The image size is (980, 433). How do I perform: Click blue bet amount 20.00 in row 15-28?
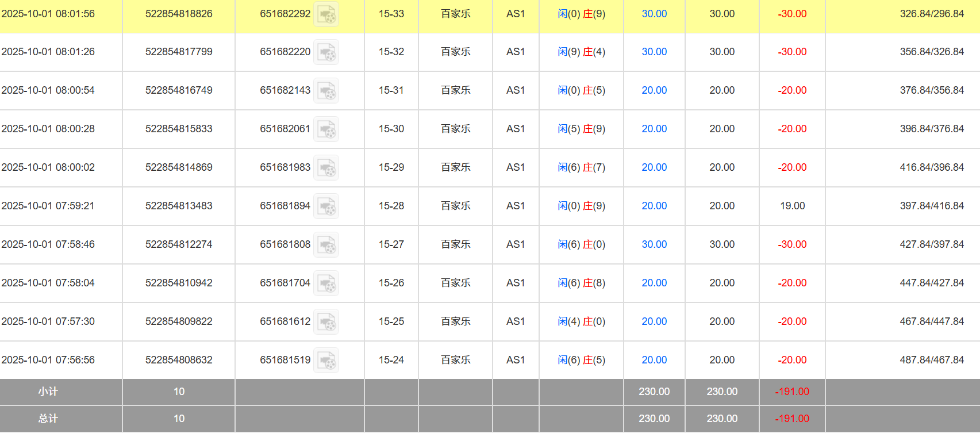point(654,206)
